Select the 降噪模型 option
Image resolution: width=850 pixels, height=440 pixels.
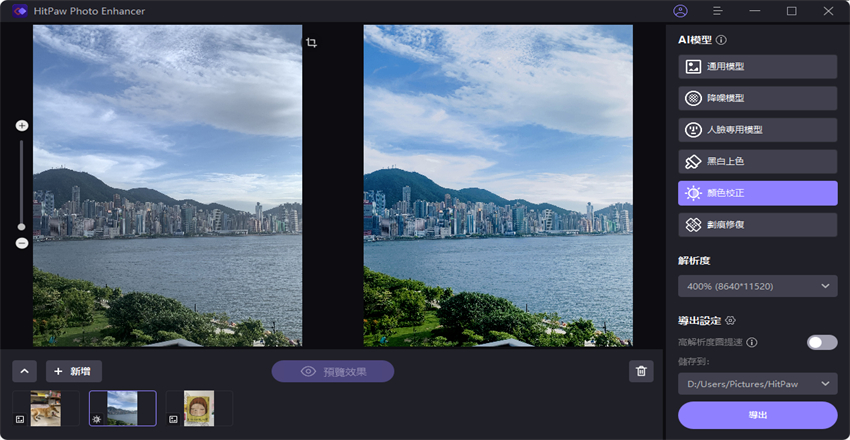(x=757, y=98)
